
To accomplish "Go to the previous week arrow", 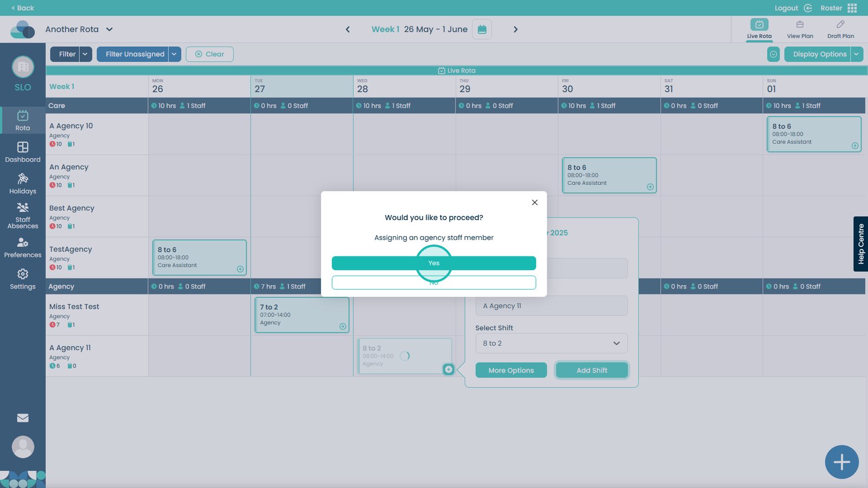I will (x=348, y=29).
